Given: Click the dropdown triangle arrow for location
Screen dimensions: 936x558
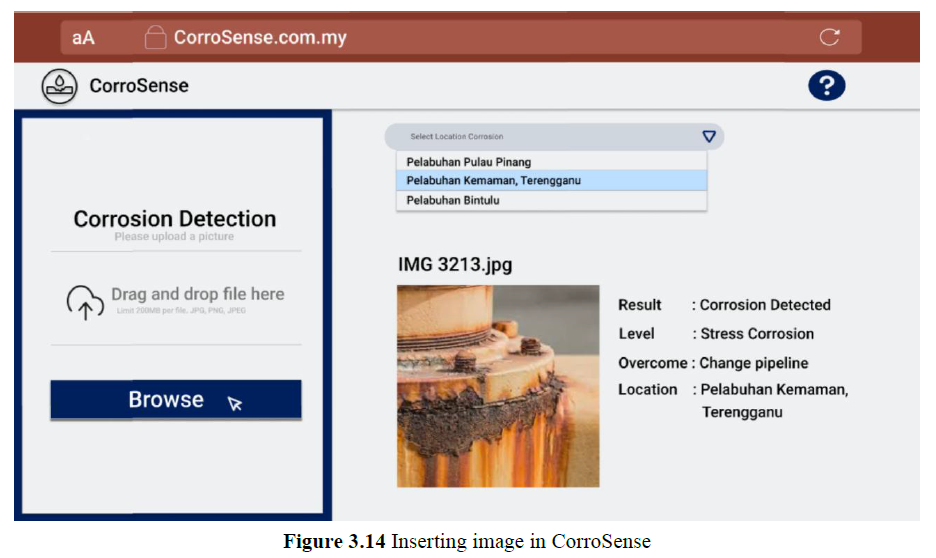Looking at the screenshot, I should click(x=708, y=137).
